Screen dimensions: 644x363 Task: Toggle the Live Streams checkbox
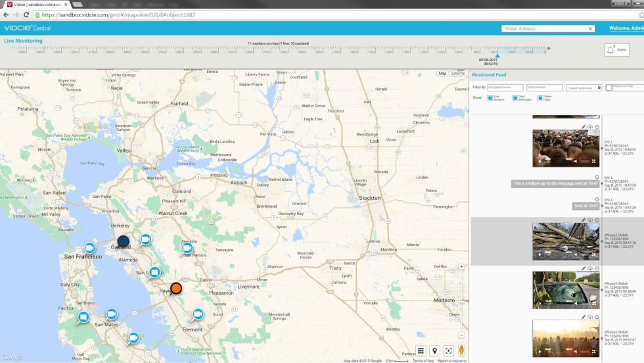490,98
